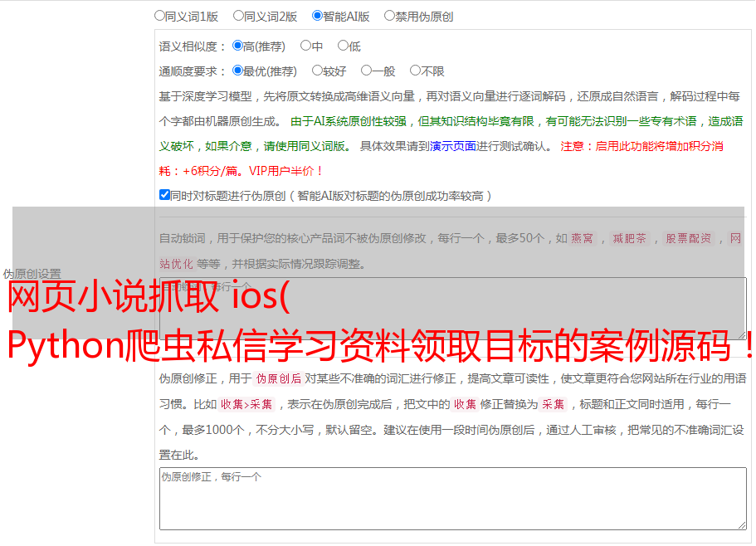Click the 伪原创设置 label

point(32,274)
